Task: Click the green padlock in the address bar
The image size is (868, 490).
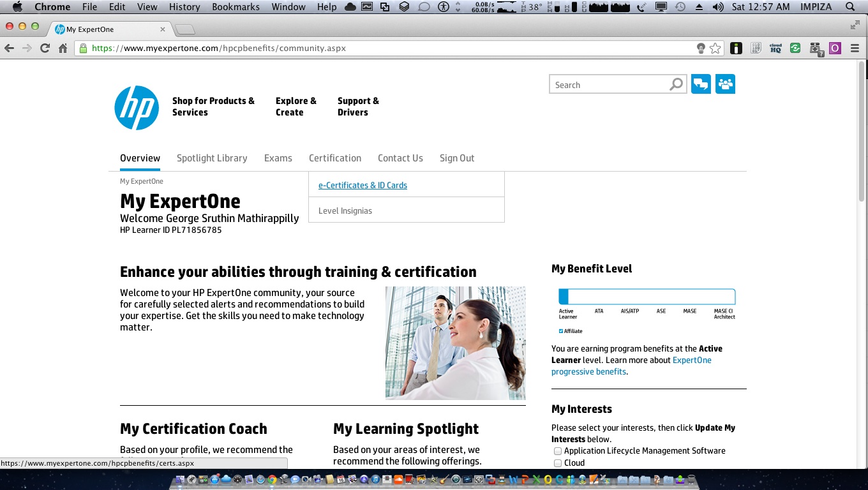Action: (83, 48)
